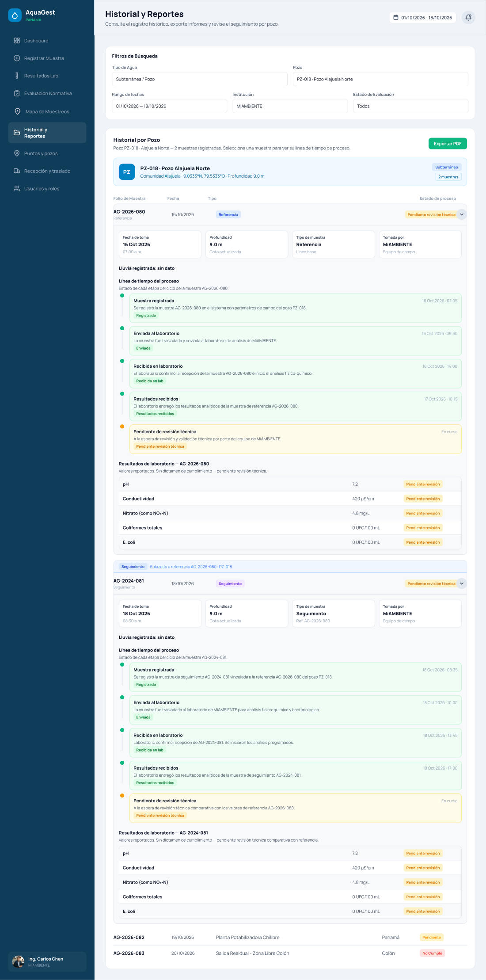Screen dimensions: 486x980
Task: Click the Evaluación Normativa clipboard icon
Action: point(17,93)
